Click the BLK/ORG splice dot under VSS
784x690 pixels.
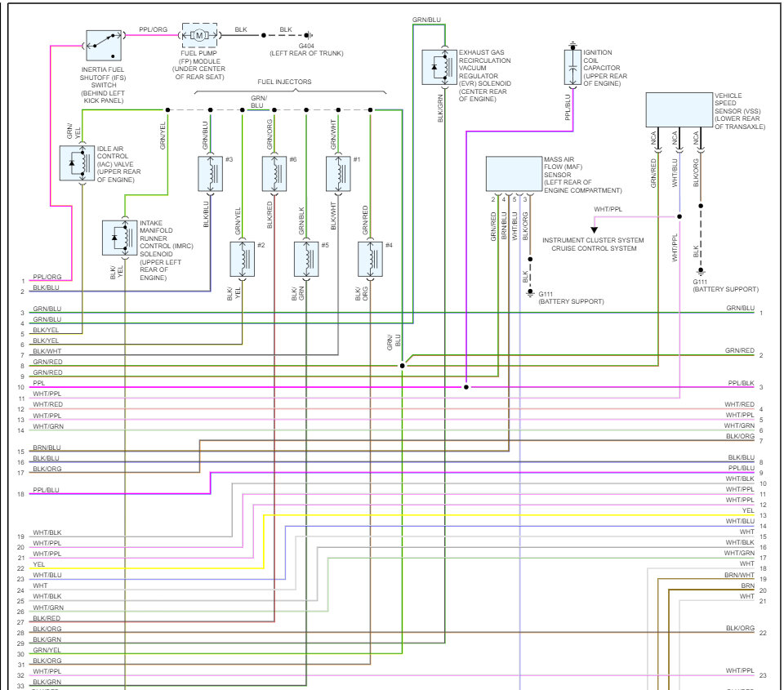pos(701,206)
